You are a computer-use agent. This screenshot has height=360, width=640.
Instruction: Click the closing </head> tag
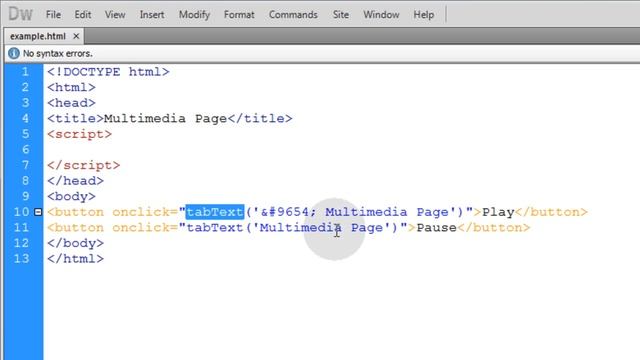[76, 181]
